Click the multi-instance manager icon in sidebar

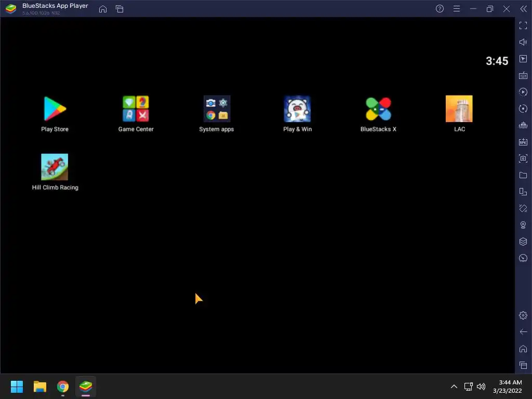click(x=523, y=192)
